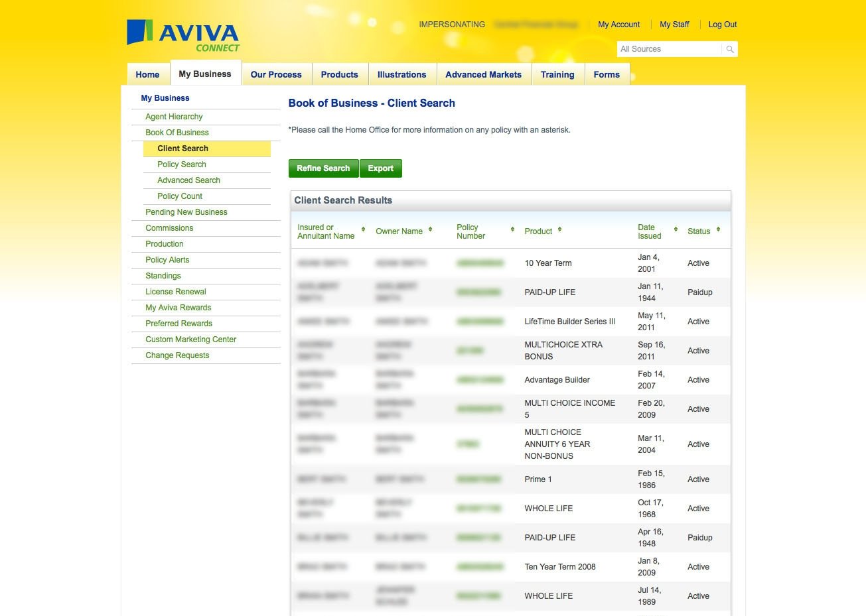Screen dimensions: 866x616
Task: Click the Jan 11, 1944 date cell
Action: [650, 292]
